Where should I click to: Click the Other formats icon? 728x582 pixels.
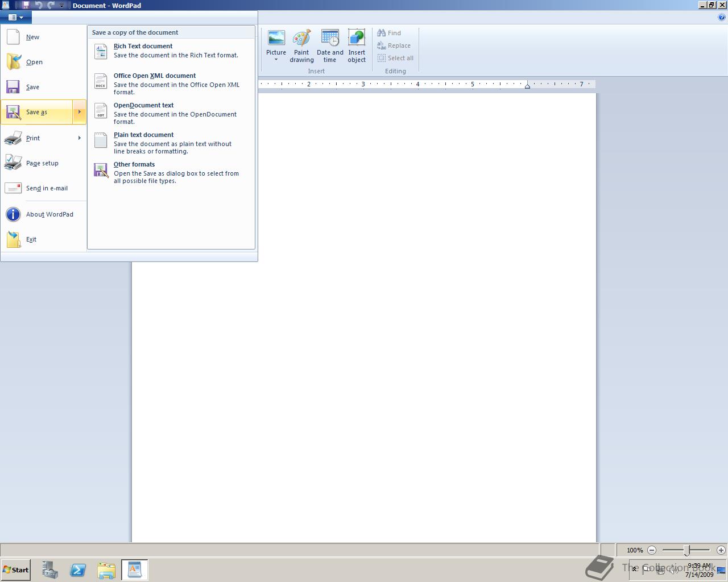click(x=101, y=170)
